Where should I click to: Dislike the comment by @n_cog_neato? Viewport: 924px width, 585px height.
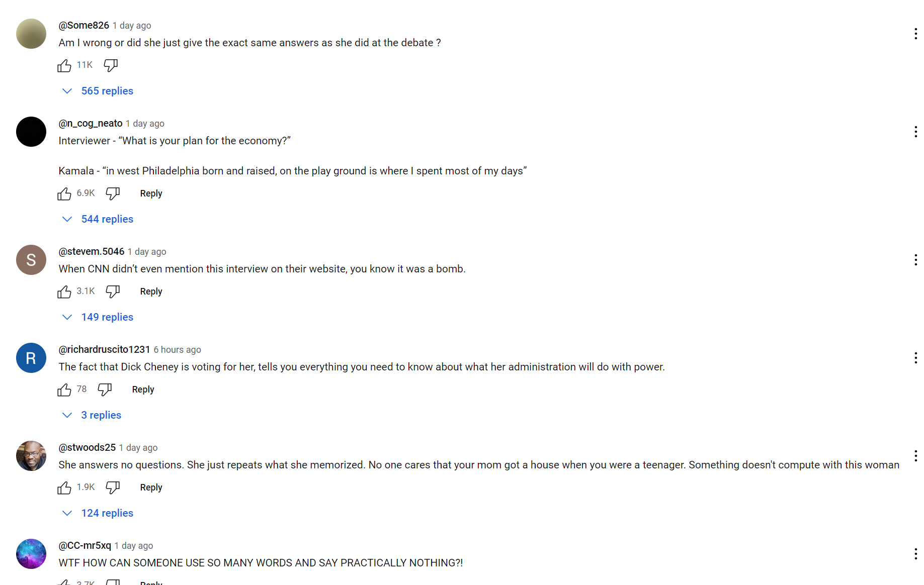point(113,193)
